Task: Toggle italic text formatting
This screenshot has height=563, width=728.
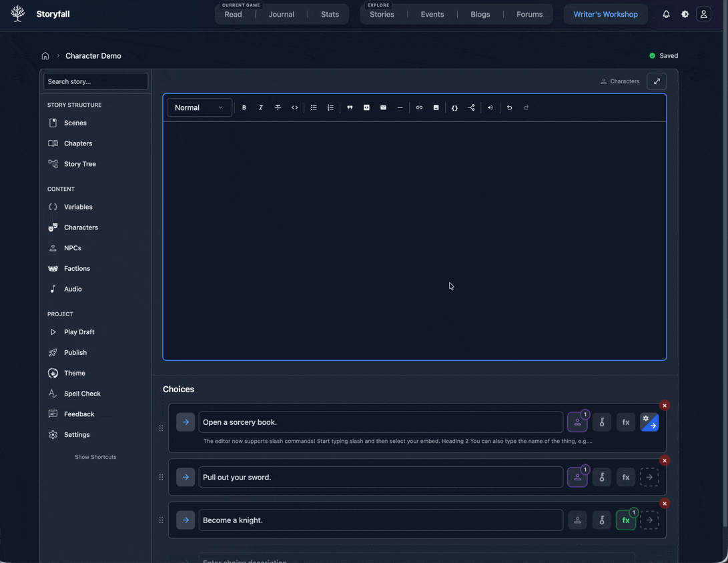Action: [261, 107]
